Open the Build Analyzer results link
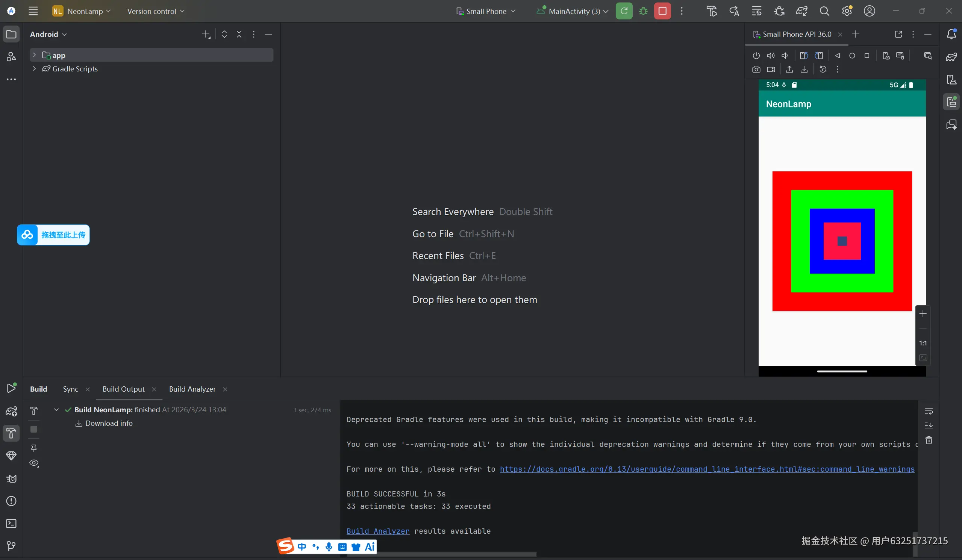962x560 pixels. pos(377,531)
